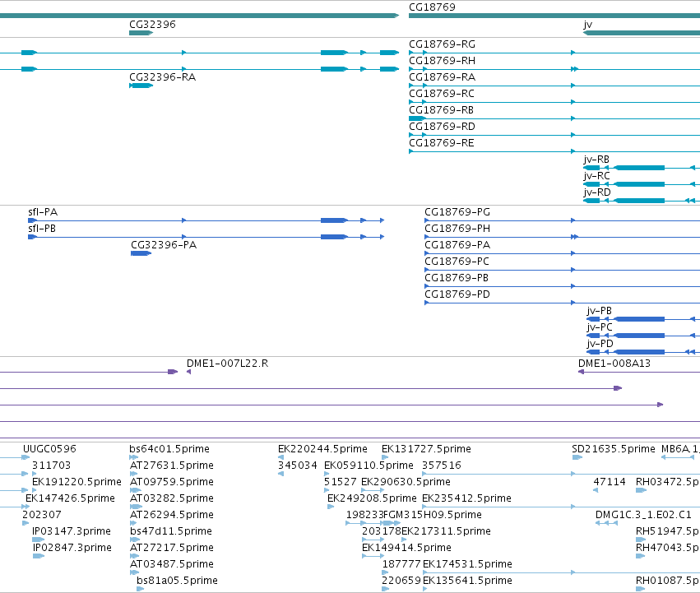Select the CG18769-PC label
The height and width of the screenshot is (593, 700).
[457, 262]
